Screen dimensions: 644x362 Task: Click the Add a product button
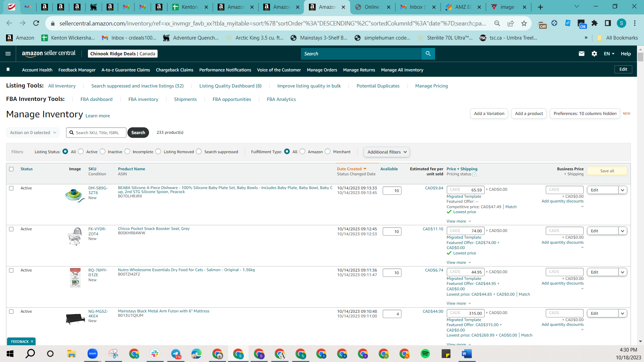(x=529, y=114)
